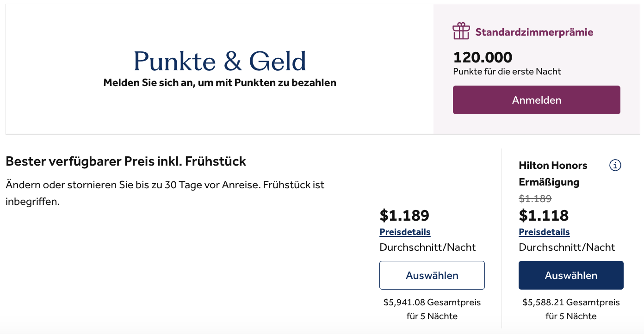Click 'Bester verfügbarer Preis inkl. Frühstück' heading
The width and height of the screenshot is (644, 334).
pyautogui.click(x=126, y=161)
